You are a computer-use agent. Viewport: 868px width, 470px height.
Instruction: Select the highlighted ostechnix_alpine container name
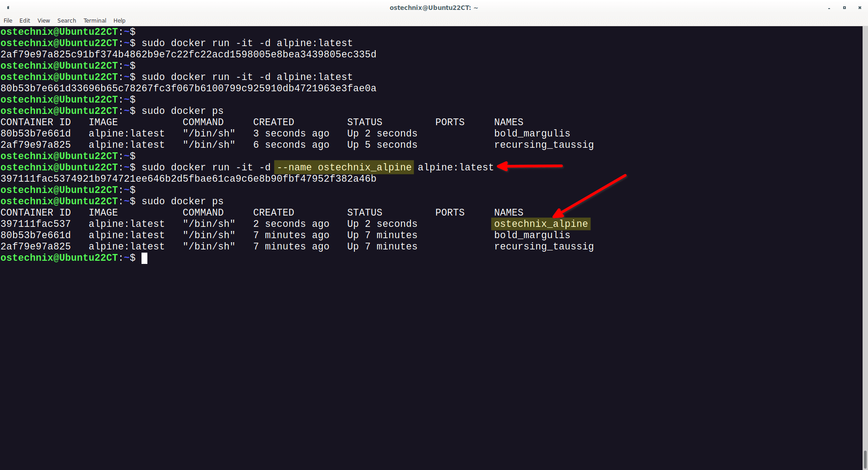(x=541, y=223)
